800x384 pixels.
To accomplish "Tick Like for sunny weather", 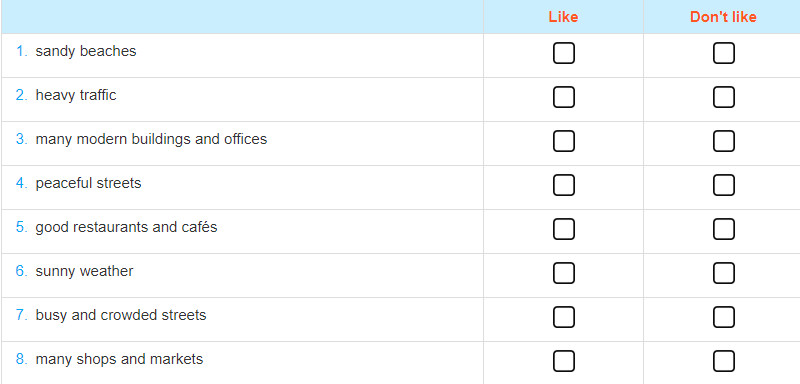I will click(x=563, y=273).
